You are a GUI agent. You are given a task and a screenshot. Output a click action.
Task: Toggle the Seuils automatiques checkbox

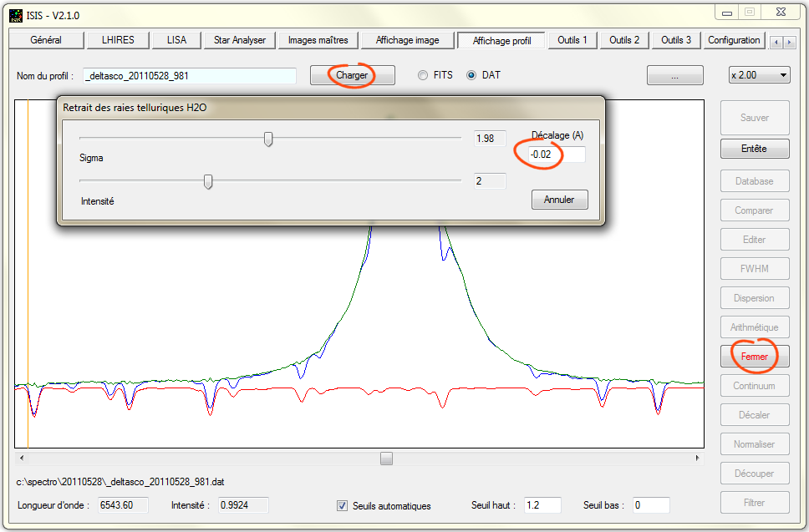(342, 505)
